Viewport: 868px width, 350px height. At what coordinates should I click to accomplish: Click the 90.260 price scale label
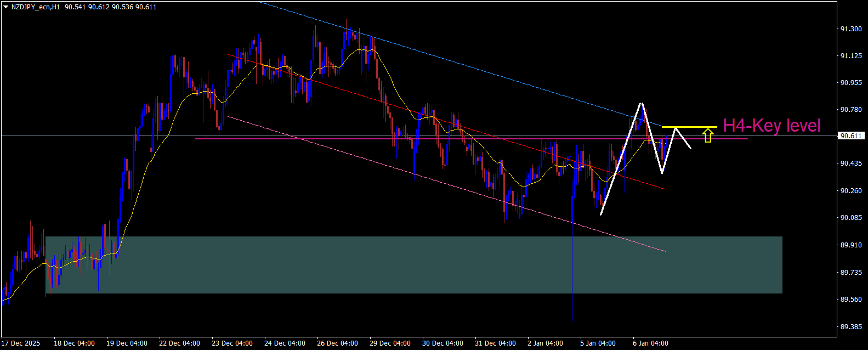tap(851, 191)
